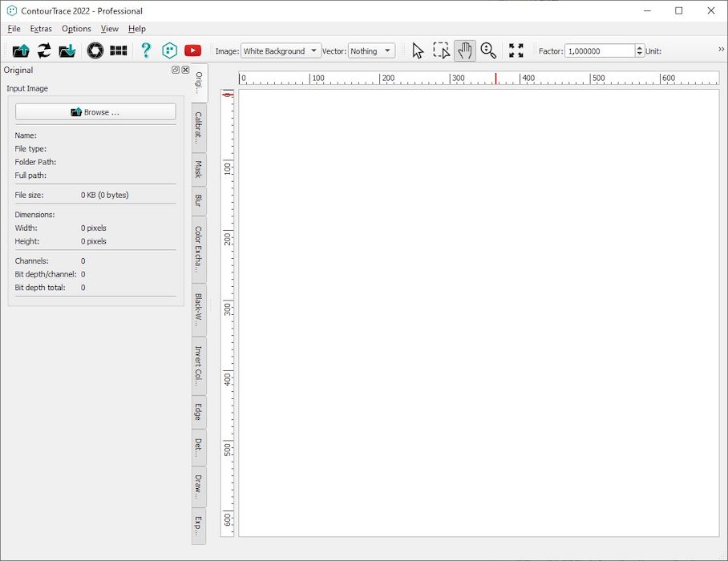Screen dimensions: 728x561
Task: Activate the rectangular selection tool
Action: click(442, 50)
